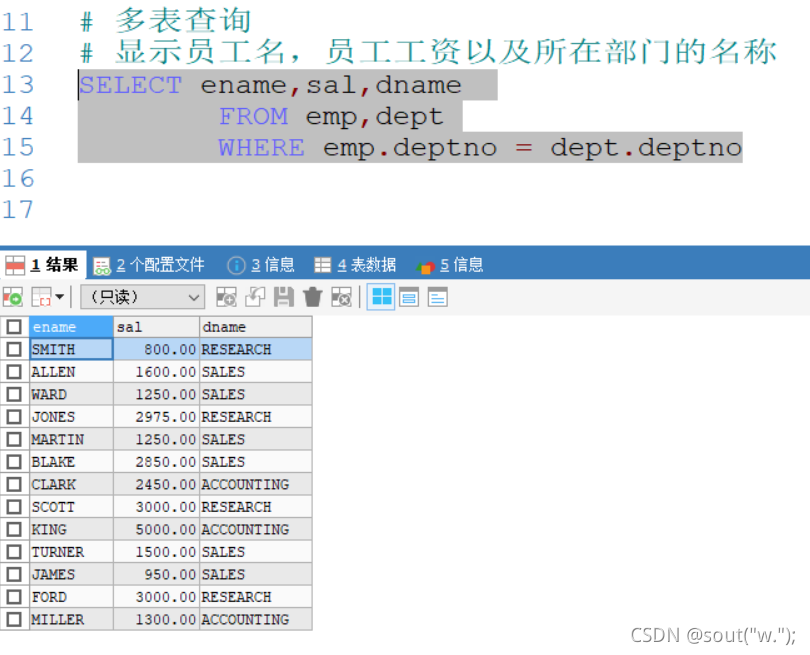
Task: Check the ALLEN row checkbox
Action: click(x=14, y=372)
